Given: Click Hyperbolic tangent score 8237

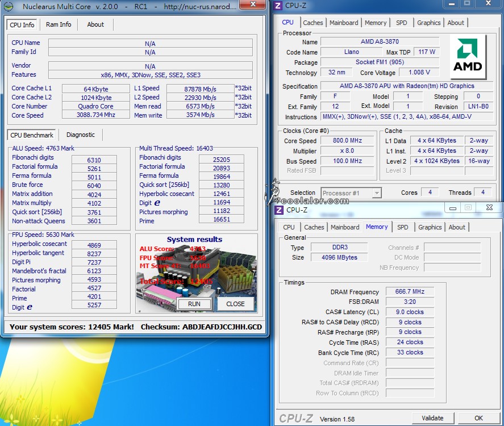Looking at the screenshot, I should tap(94, 254).
